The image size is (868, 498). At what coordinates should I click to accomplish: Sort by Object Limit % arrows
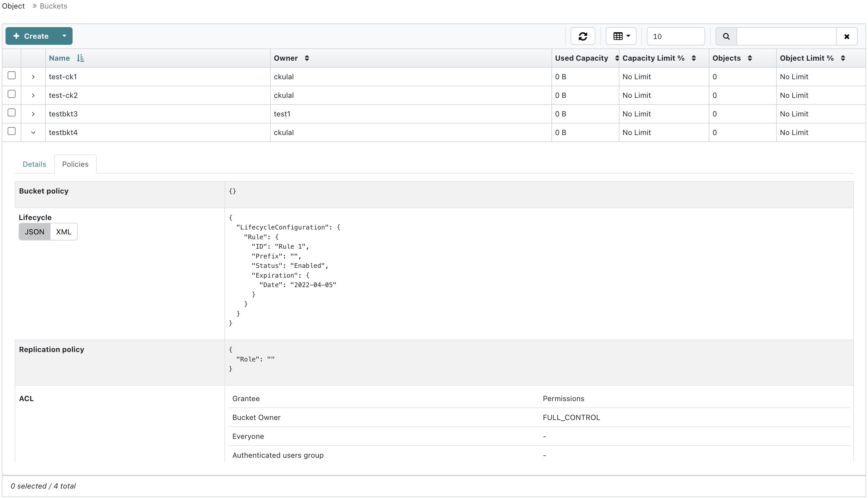[843, 58]
